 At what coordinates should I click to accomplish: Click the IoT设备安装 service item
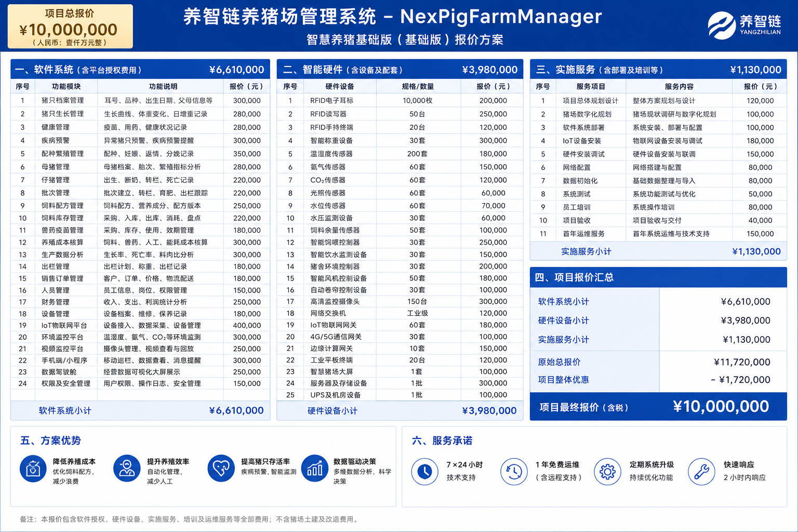coord(582,141)
